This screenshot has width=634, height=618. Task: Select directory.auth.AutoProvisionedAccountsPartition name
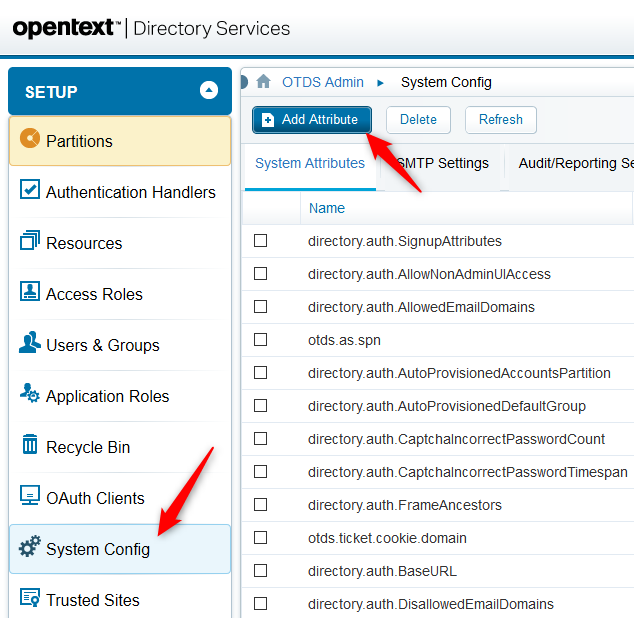pyautogui.click(x=459, y=373)
